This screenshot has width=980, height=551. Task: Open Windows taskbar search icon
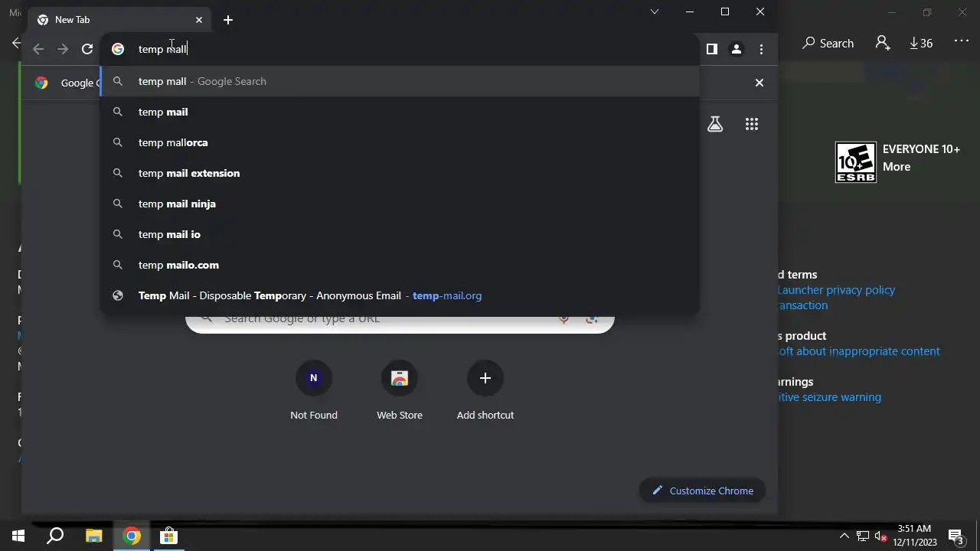[55, 536]
